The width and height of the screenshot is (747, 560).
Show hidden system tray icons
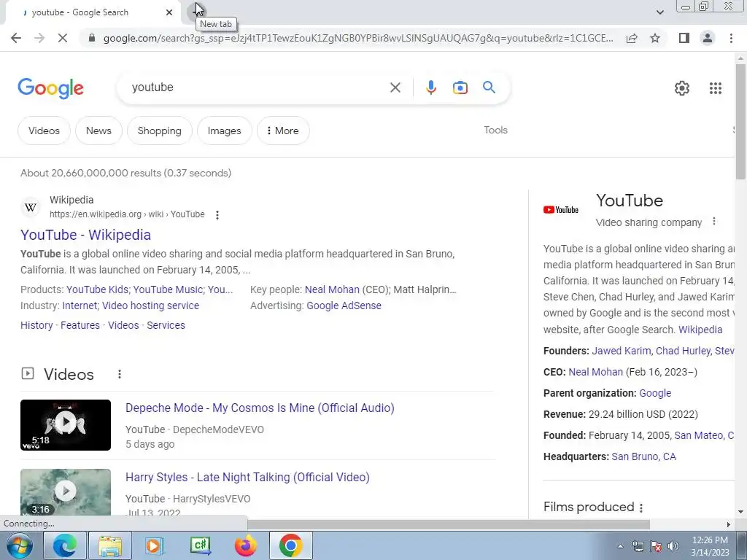[x=620, y=546]
